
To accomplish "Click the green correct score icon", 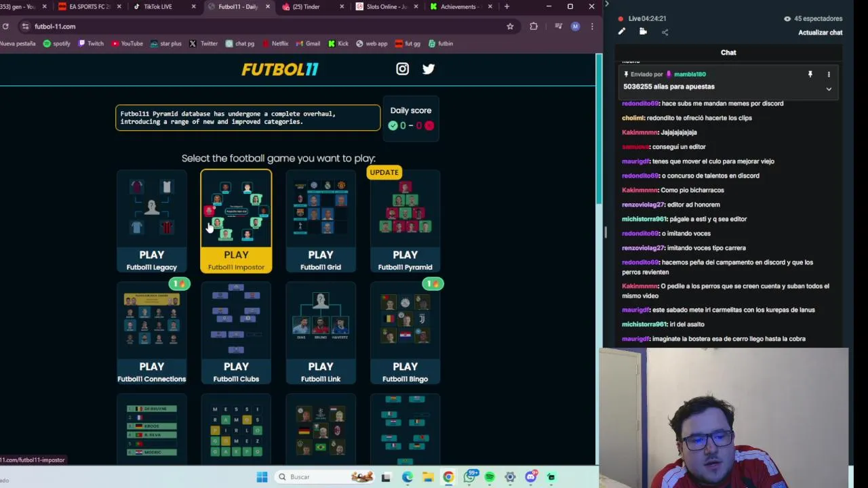I will pyautogui.click(x=393, y=125).
